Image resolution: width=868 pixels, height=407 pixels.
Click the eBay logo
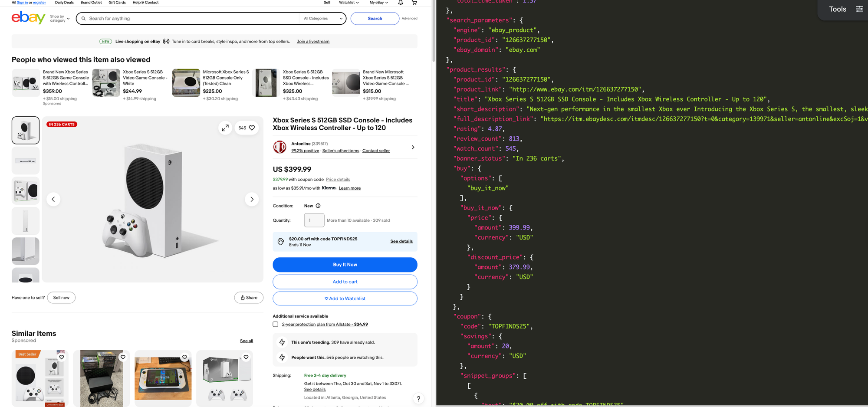pos(28,18)
